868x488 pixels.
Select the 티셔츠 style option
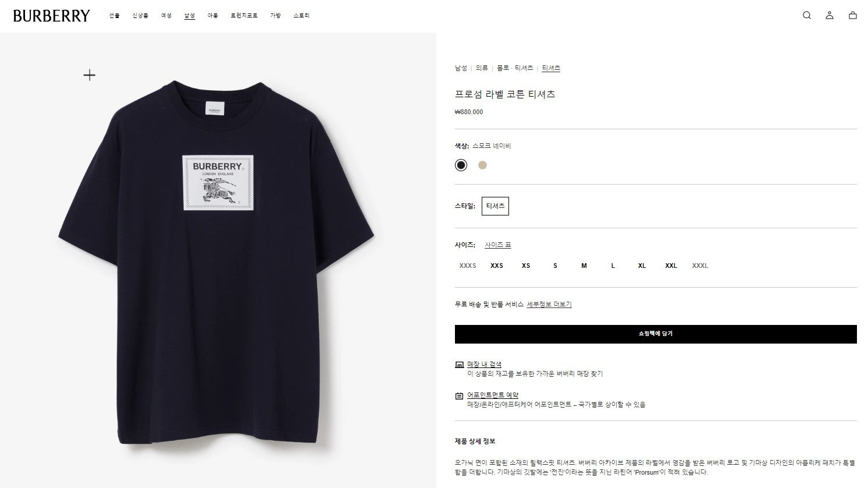pyautogui.click(x=495, y=206)
